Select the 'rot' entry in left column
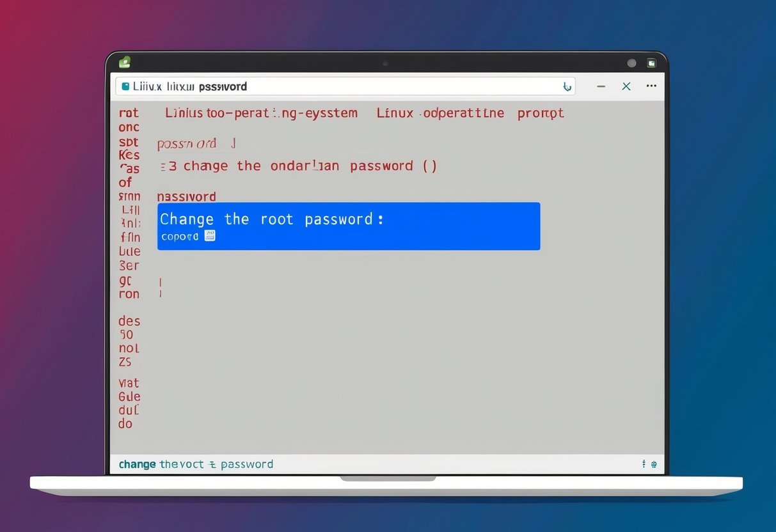This screenshot has height=532, width=776. click(129, 113)
